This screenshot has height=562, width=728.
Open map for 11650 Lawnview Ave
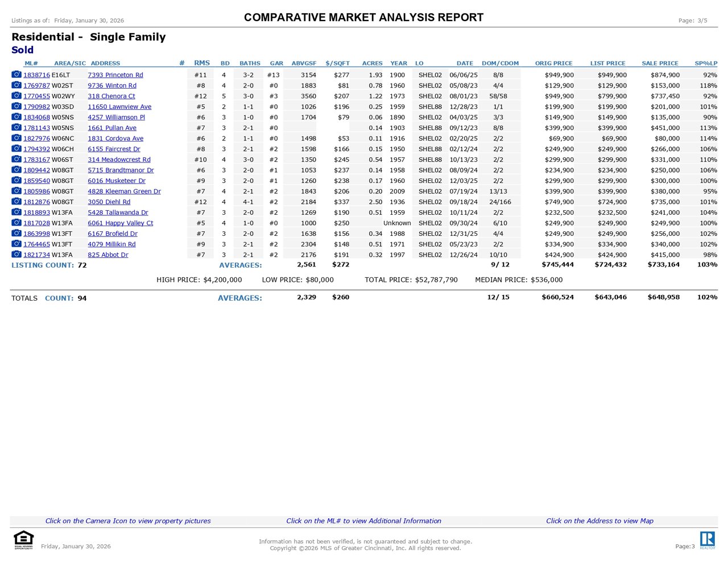119,107
